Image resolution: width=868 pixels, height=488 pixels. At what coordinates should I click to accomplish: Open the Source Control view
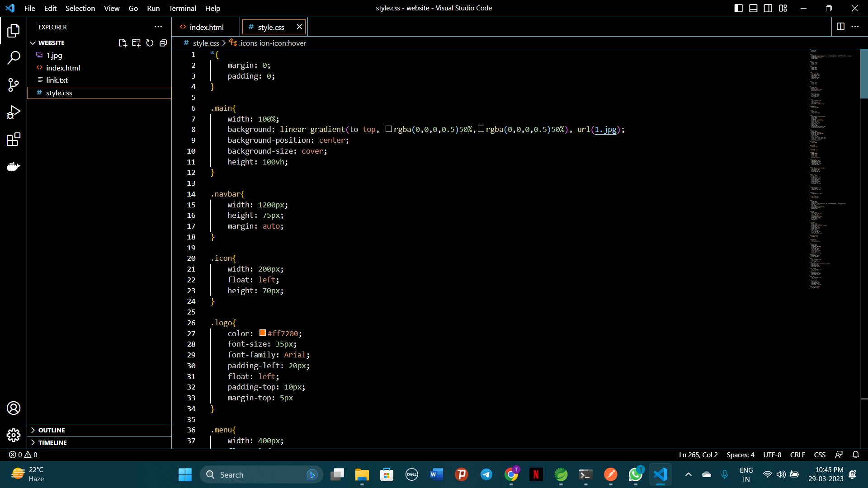pyautogui.click(x=14, y=85)
